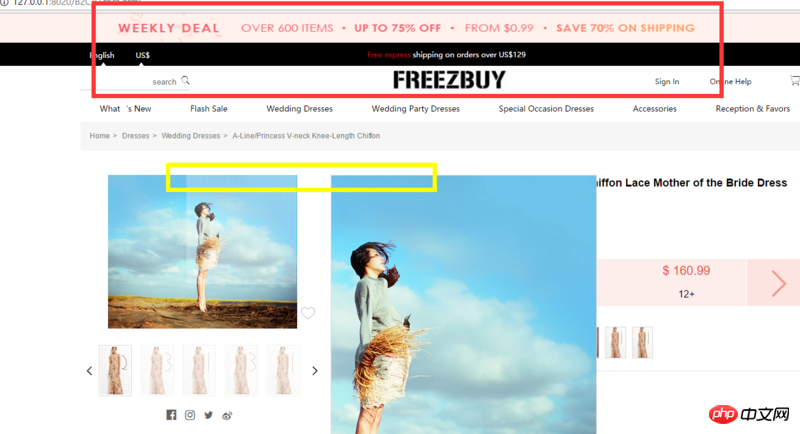
Task: Select the first dress thumbnail
Action: pos(115,370)
